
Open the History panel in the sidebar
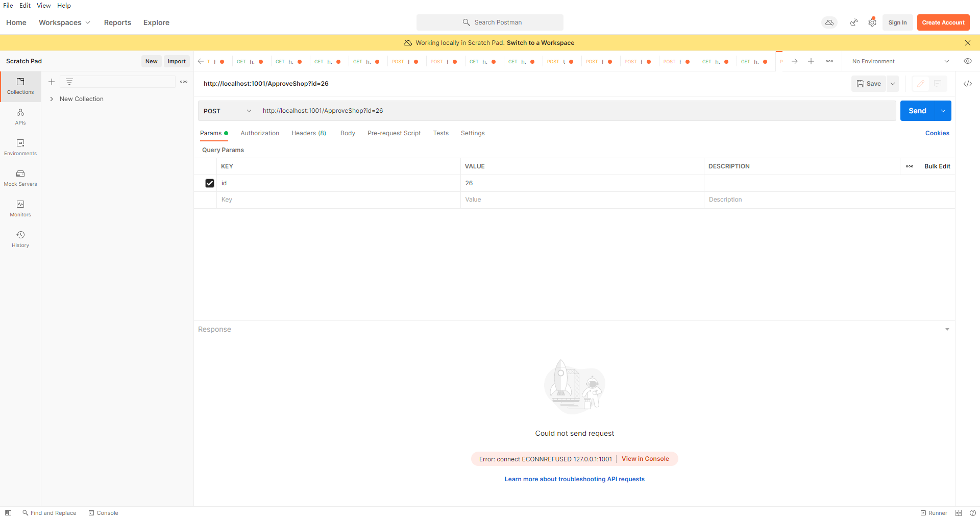pos(20,239)
